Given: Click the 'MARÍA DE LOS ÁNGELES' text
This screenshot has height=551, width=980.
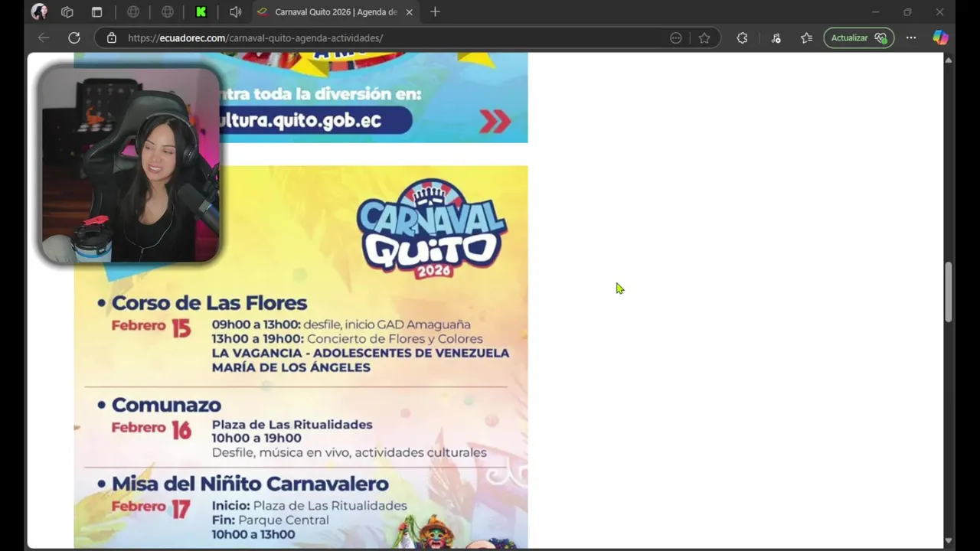Looking at the screenshot, I should tap(291, 367).
